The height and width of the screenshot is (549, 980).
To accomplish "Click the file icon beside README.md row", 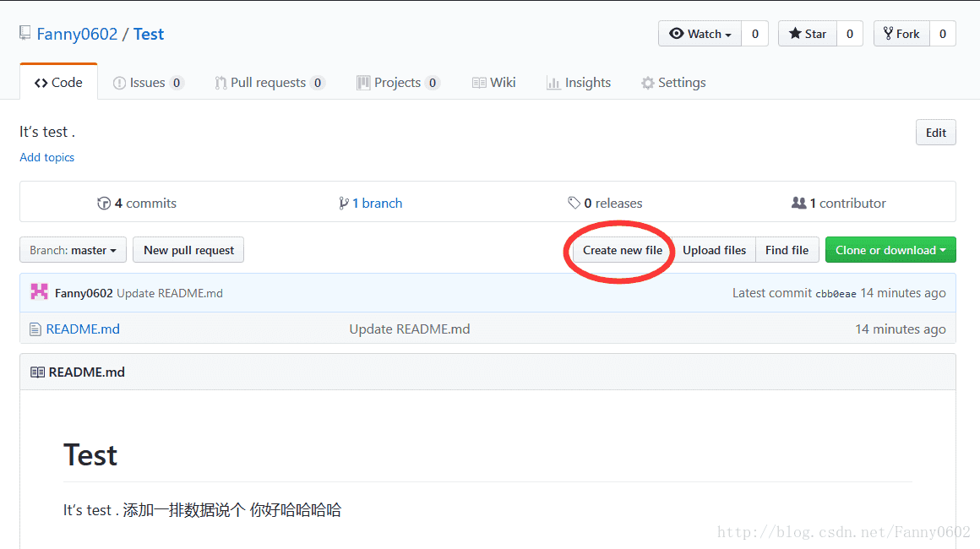I will (x=35, y=329).
